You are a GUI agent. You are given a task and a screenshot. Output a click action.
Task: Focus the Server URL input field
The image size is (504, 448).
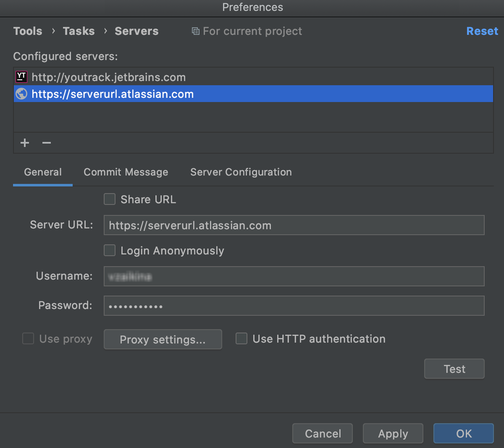(294, 225)
